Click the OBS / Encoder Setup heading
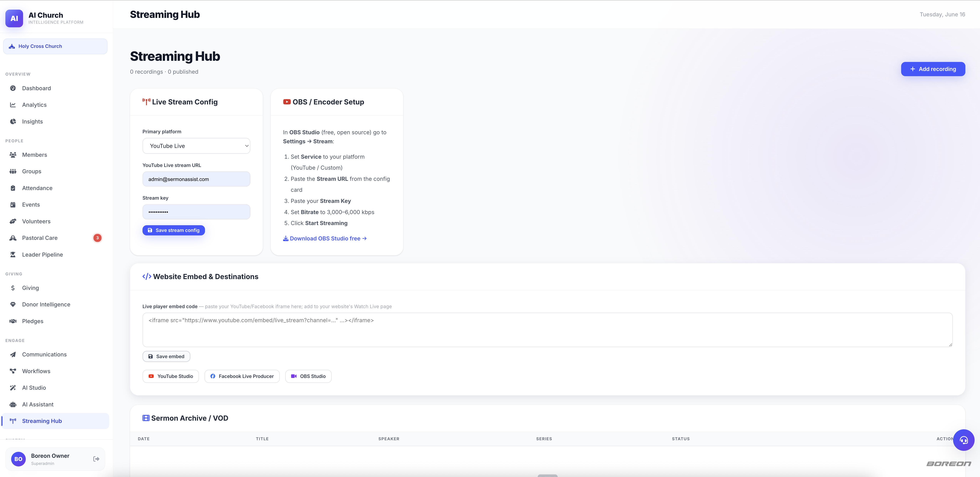This screenshot has height=477, width=980. [x=323, y=102]
